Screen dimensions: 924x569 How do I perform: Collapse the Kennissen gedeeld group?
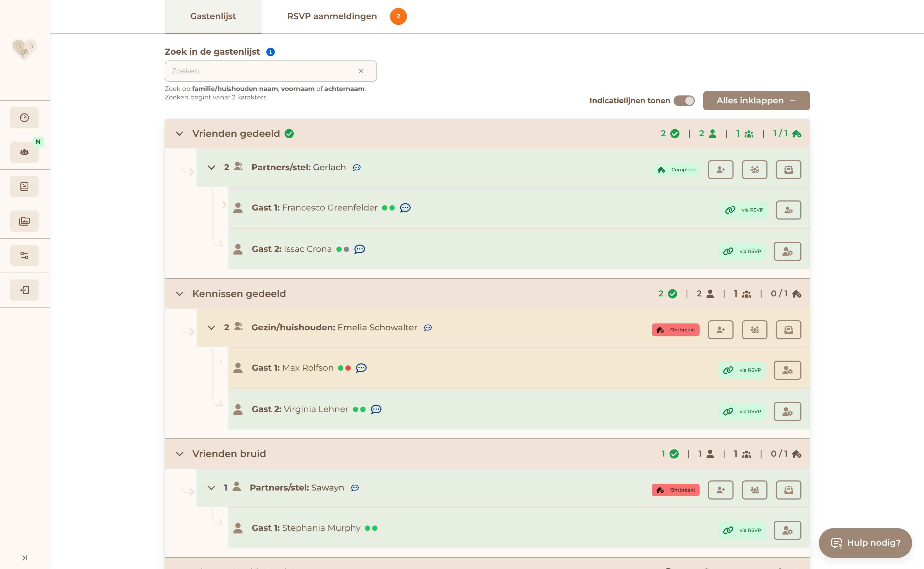180,294
